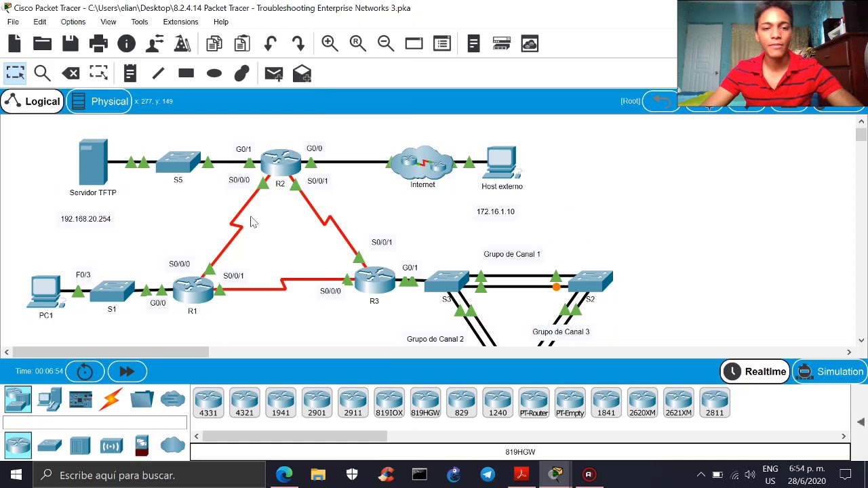Select PC1 in the topology

[45, 292]
